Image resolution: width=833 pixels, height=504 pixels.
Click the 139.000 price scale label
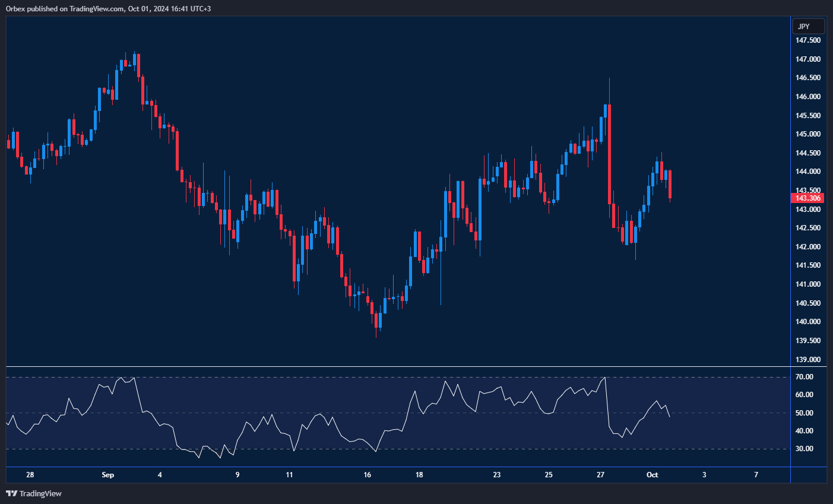coord(807,360)
